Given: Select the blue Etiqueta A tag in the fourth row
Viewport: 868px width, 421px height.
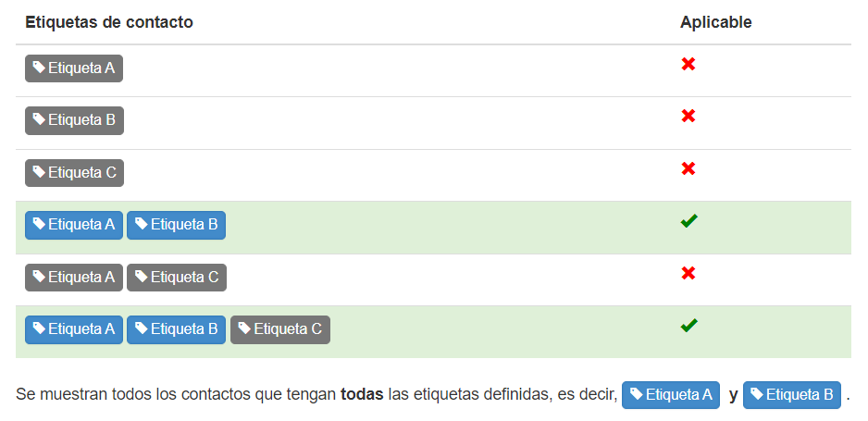Looking at the screenshot, I should [74, 225].
